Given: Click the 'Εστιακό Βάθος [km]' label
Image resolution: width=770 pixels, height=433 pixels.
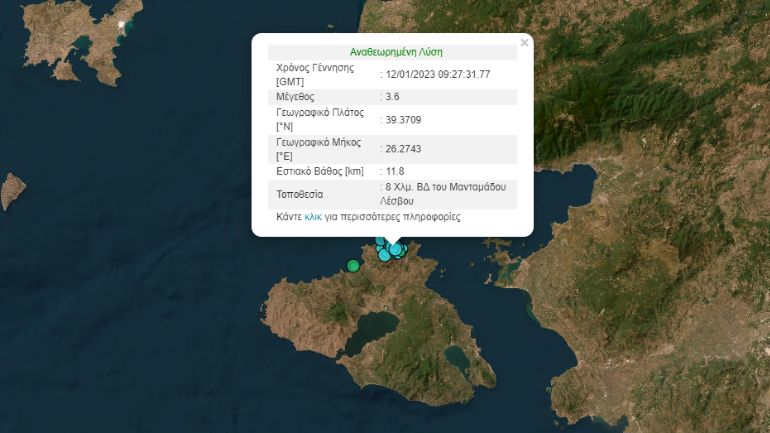Looking at the screenshot, I should tap(320, 171).
